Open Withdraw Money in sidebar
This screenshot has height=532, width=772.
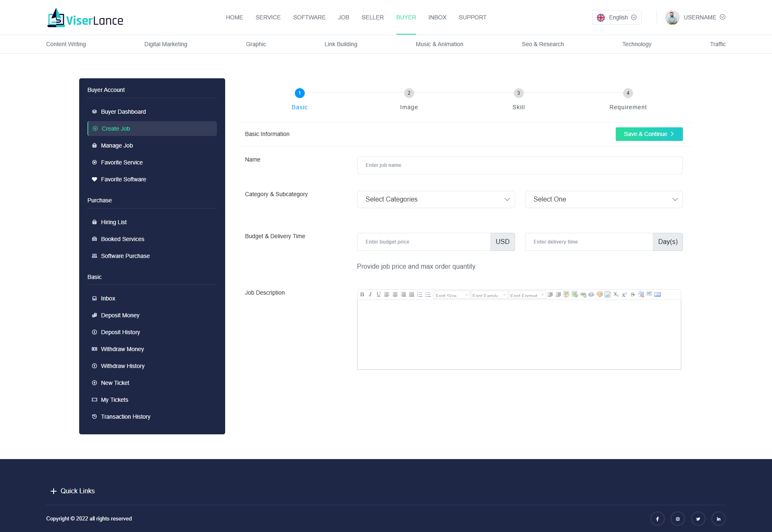tap(152, 349)
